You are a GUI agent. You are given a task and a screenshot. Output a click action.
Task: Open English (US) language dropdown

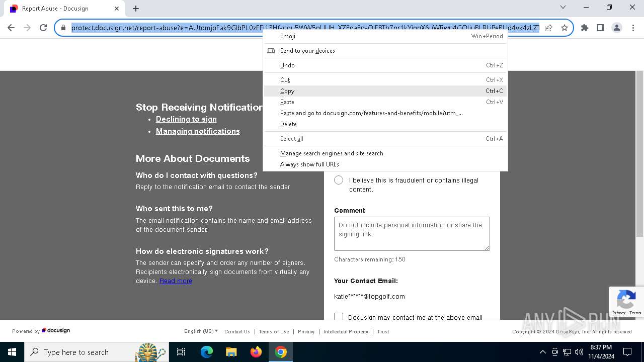point(201,331)
